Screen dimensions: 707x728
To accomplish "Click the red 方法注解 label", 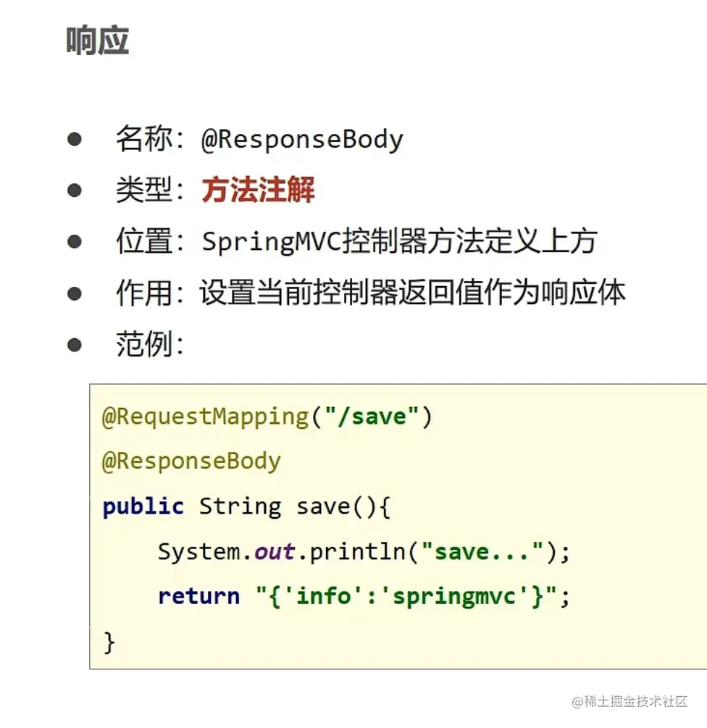I will click(258, 190).
